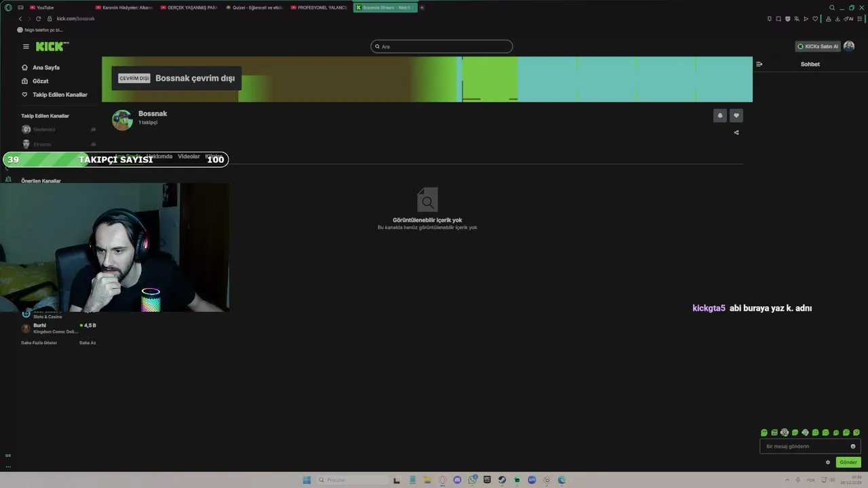Viewport: 868px width, 488px height.
Task: Open File Explorer from the taskbar
Action: [427, 480]
